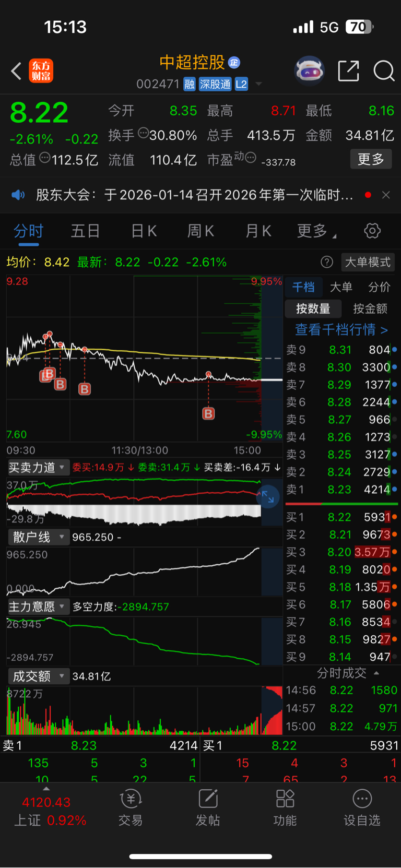Open the 东方财富 logo icon
This screenshot has height=868, width=401.
pyautogui.click(x=41, y=71)
